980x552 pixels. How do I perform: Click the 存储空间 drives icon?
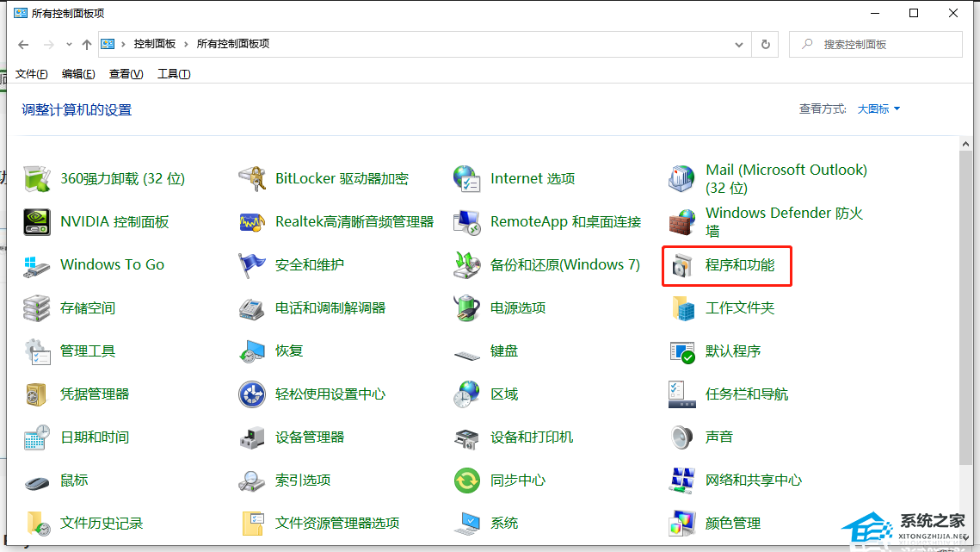(x=37, y=308)
